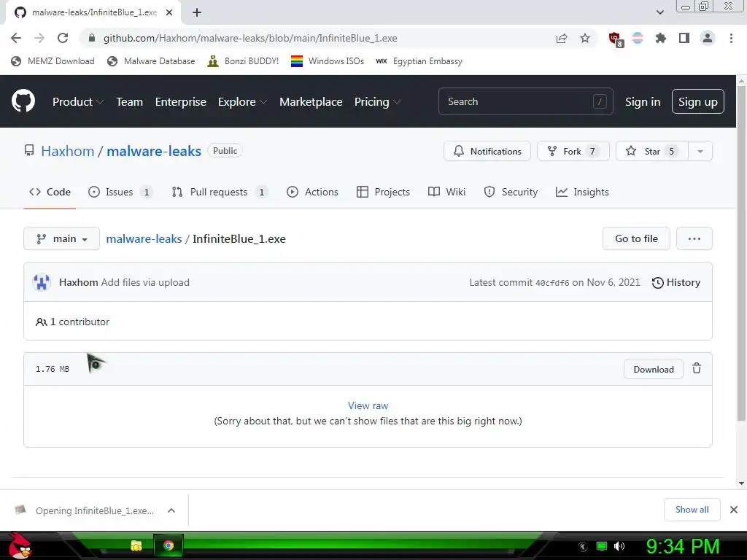The image size is (747, 560).
Task: Click Marketplace in the GitHub header
Action: [311, 101]
